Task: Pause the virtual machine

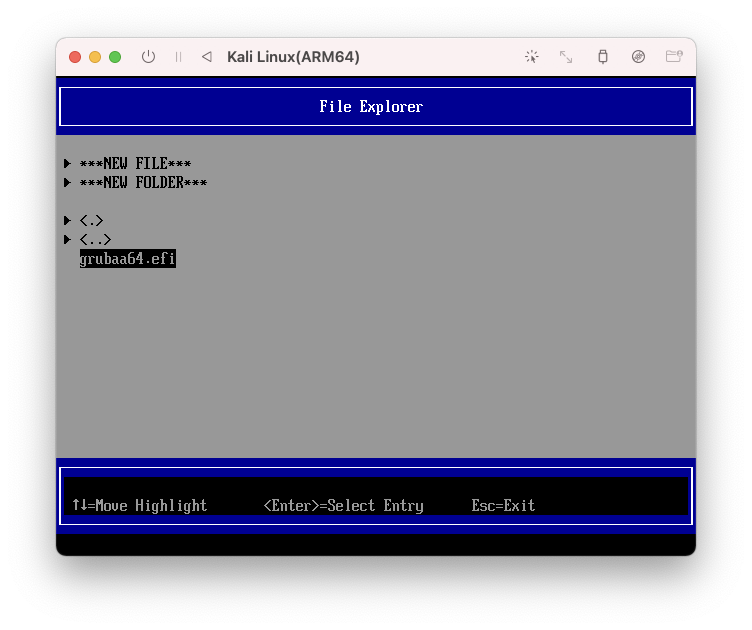Action: point(178,57)
